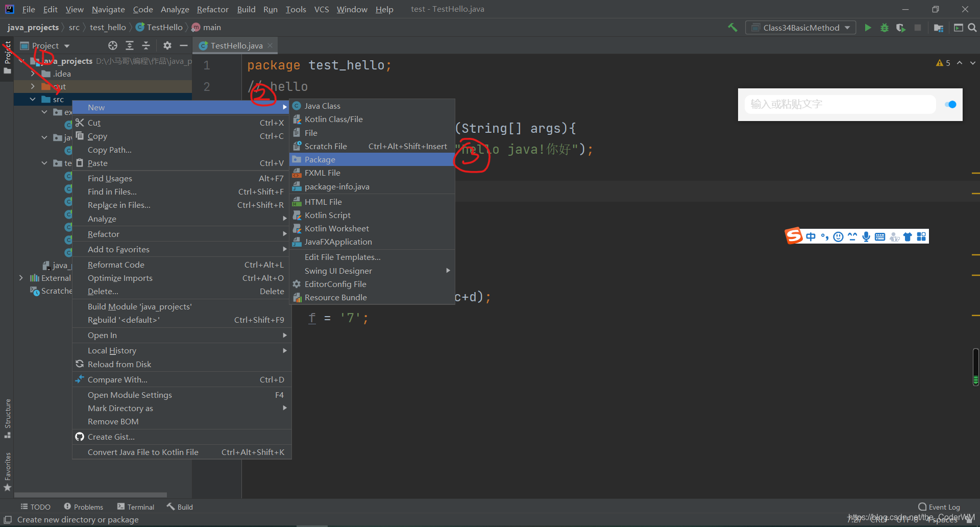The height and width of the screenshot is (527, 980).
Task: Click the Build project hammer icon
Action: pos(732,28)
